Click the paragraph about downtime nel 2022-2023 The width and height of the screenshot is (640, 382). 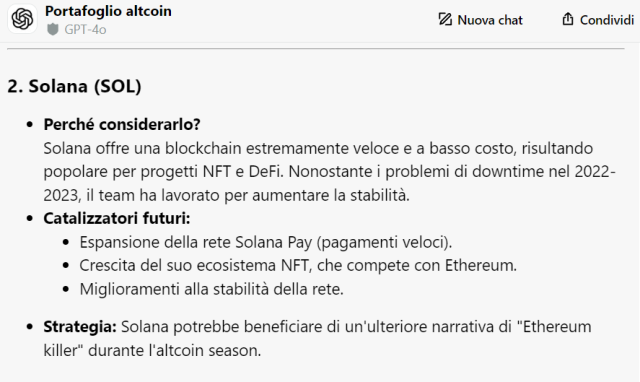point(329,172)
